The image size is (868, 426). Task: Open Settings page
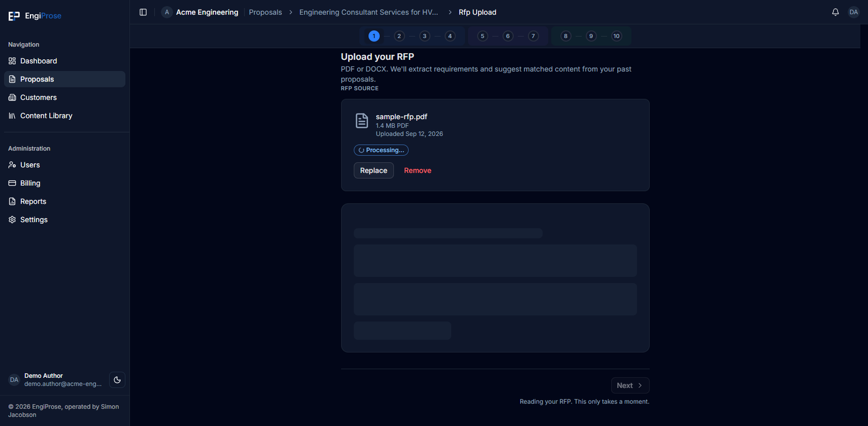[65, 220]
